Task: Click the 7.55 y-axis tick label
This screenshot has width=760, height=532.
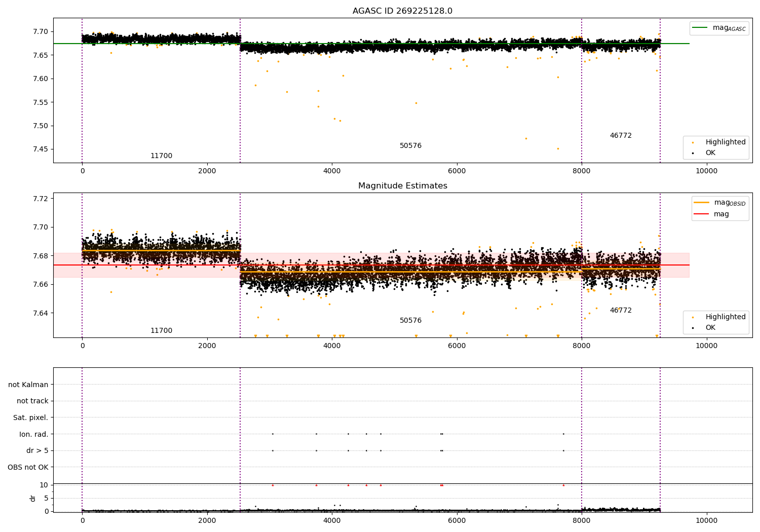Action: click(x=41, y=102)
